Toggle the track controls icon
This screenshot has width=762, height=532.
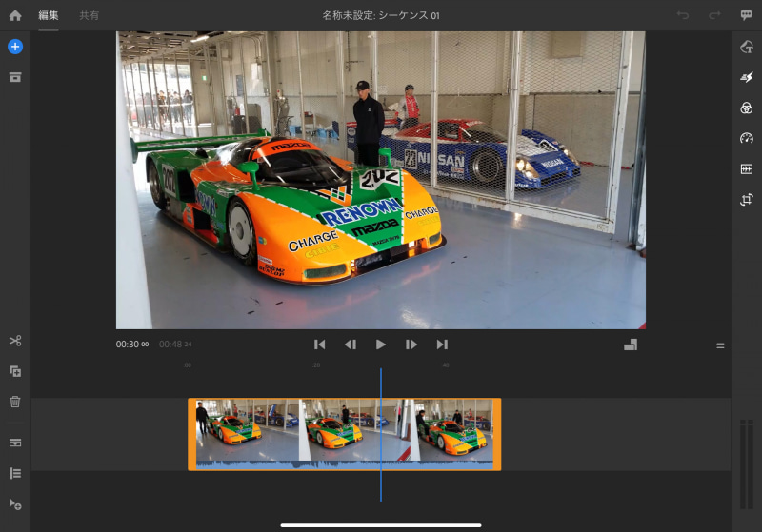click(x=15, y=443)
